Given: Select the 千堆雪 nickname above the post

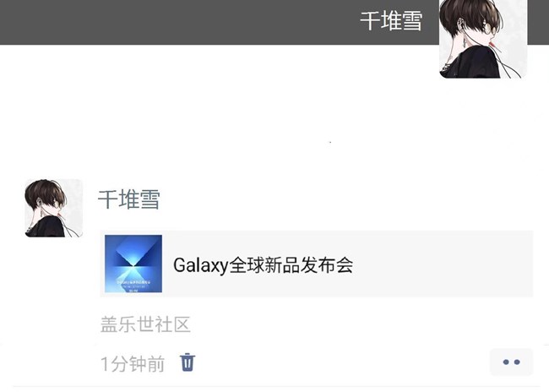Looking at the screenshot, I should [129, 199].
